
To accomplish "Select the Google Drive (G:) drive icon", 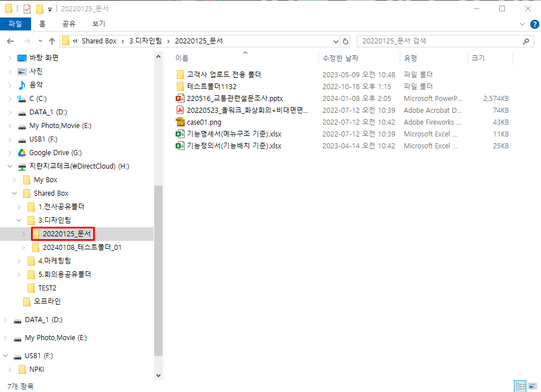I will pos(22,153).
